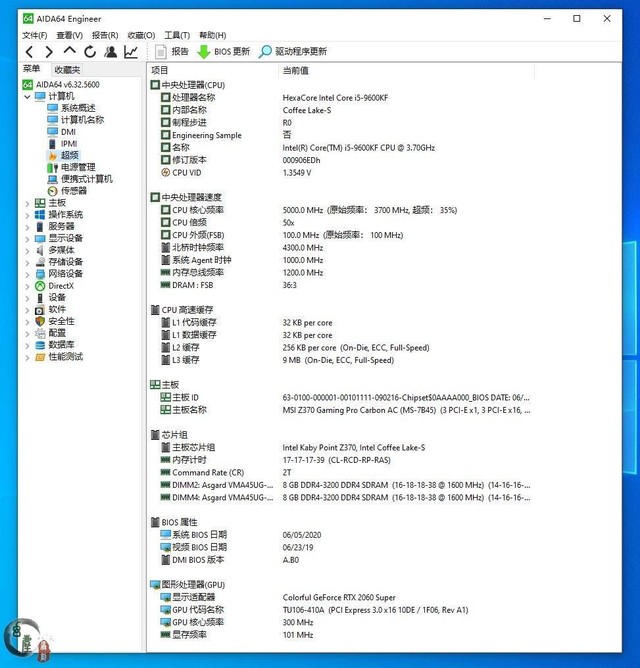
Task: Expand the 操作系统 tree node
Action: click(27, 216)
